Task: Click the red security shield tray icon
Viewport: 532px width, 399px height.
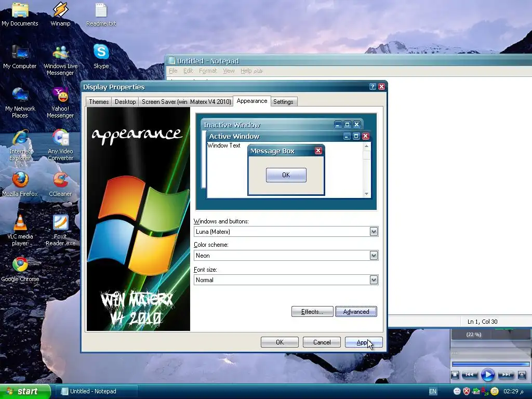Action: [x=467, y=391]
